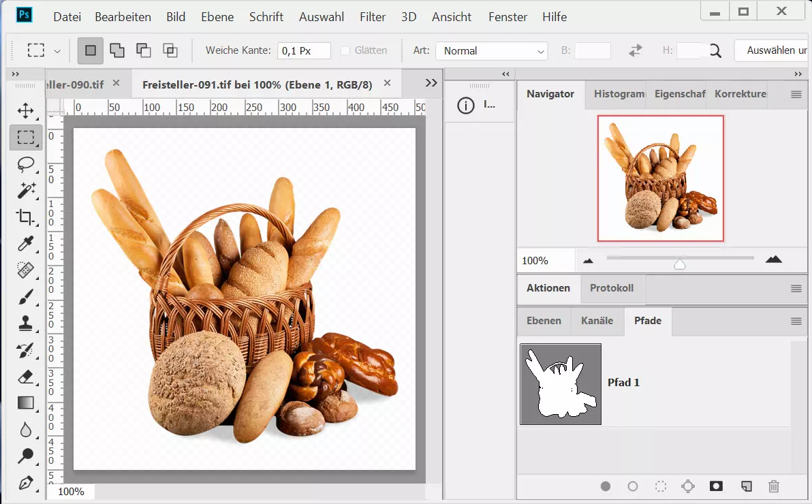Load path as selection icon
The width and height of the screenshot is (812, 504).
660,486
